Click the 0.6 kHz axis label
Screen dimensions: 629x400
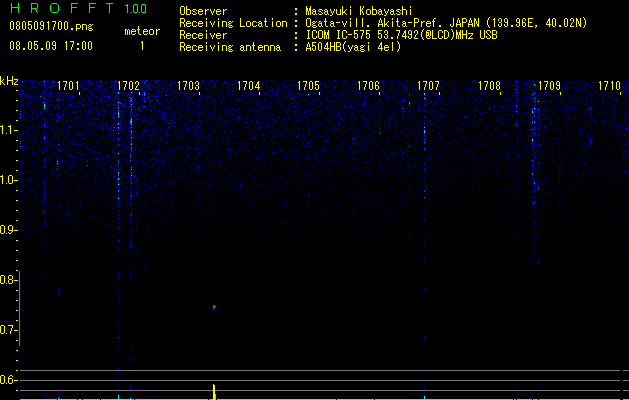[8, 380]
